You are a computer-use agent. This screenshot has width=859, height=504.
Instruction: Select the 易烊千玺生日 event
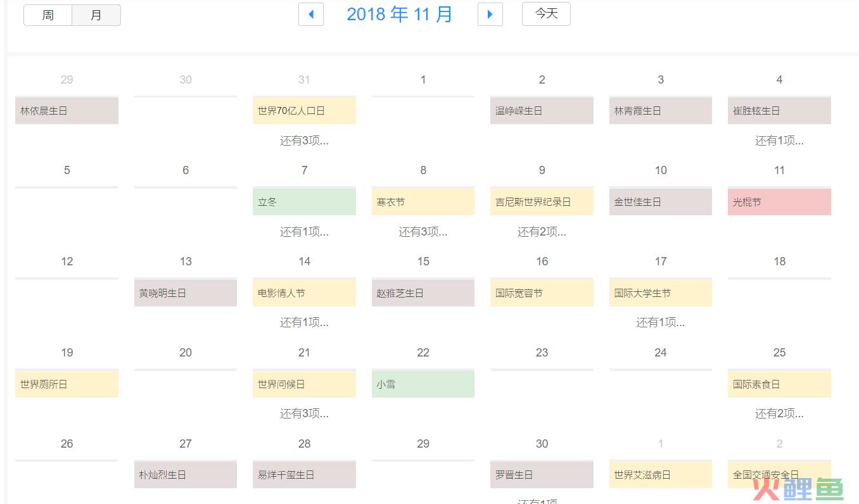tap(304, 474)
